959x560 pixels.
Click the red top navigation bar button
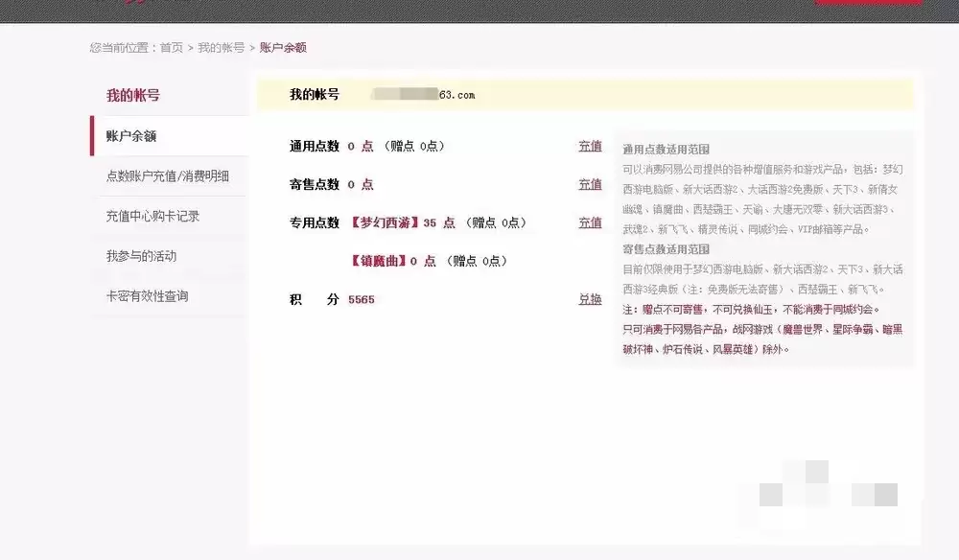868,4
